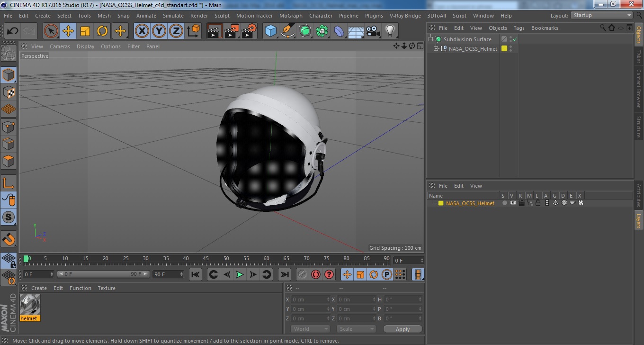The width and height of the screenshot is (644, 345).
Task: Toggle Z-axis lock
Action: [x=176, y=31]
